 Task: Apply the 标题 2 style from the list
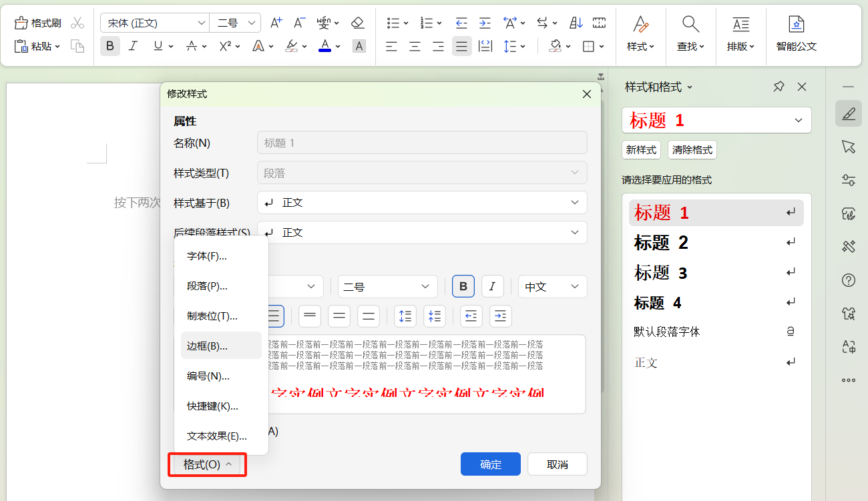point(660,242)
